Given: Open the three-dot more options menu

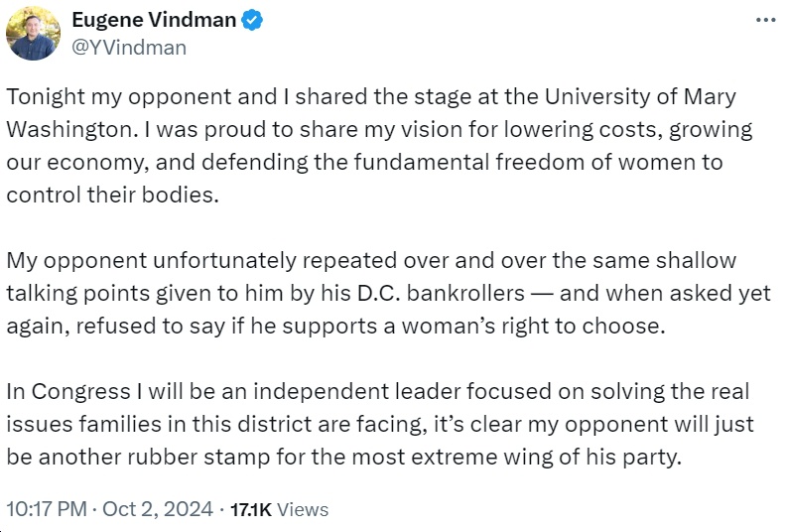Looking at the screenshot, I should pos(760,20).
